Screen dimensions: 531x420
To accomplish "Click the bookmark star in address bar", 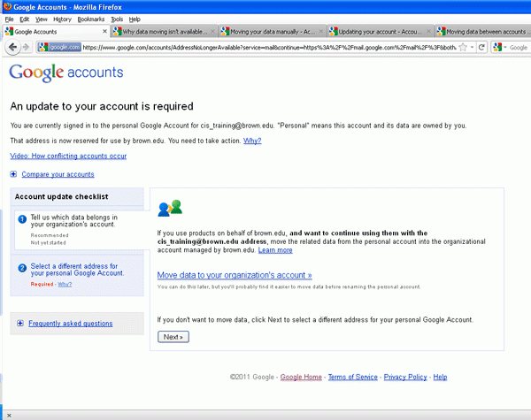I will click(463, 48).
